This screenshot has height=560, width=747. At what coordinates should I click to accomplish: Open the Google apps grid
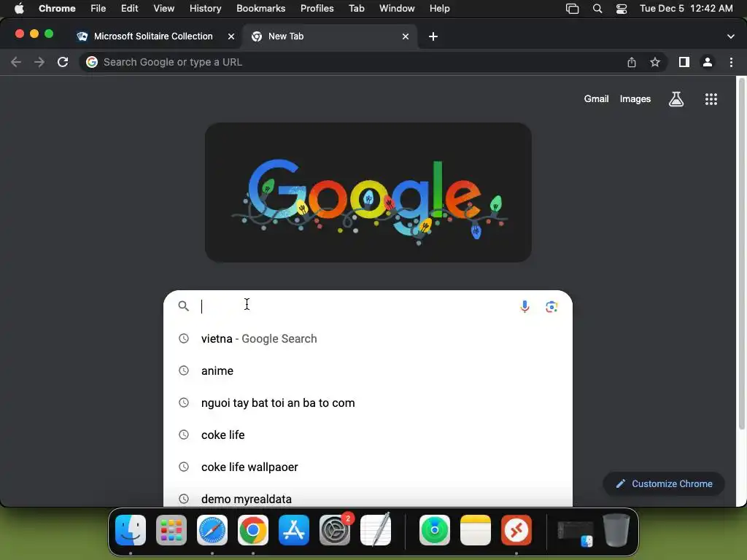(x=711, y=99)
